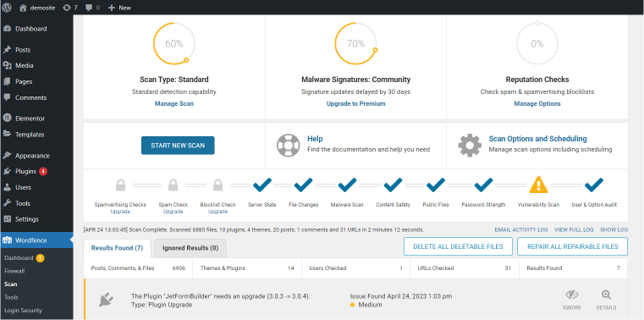
Task: Switch to Results Found (7) tab
Action: click(x=117, y=248)
